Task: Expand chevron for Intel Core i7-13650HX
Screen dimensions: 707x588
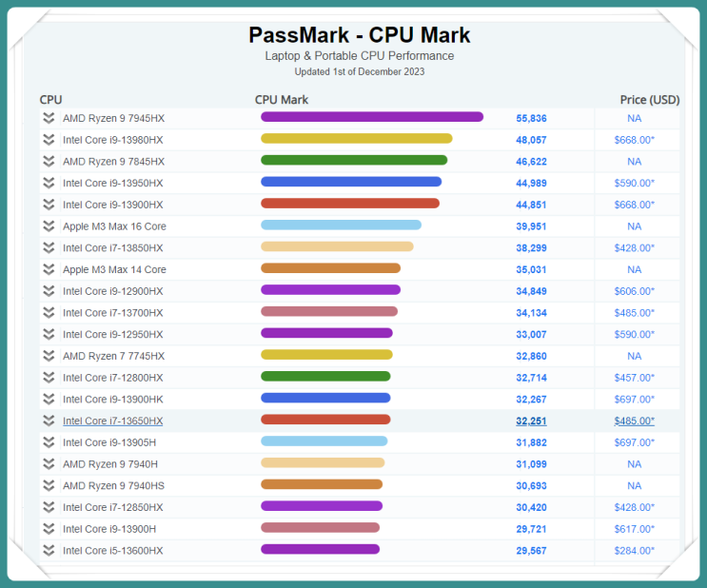Action: click(49, 421)
